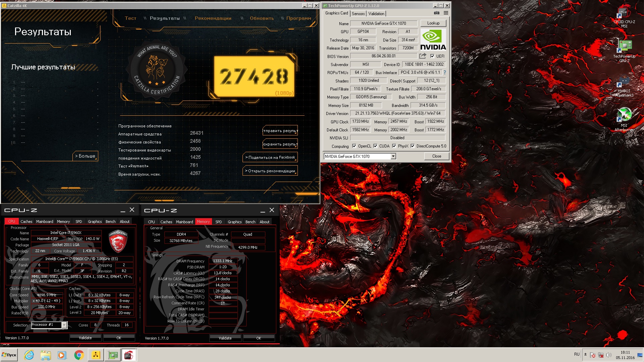Image resolution: width=644 pixels, height=362 pixels.
Task: Click the Close button in GPU-Z
Action: [x=436, y=156]
